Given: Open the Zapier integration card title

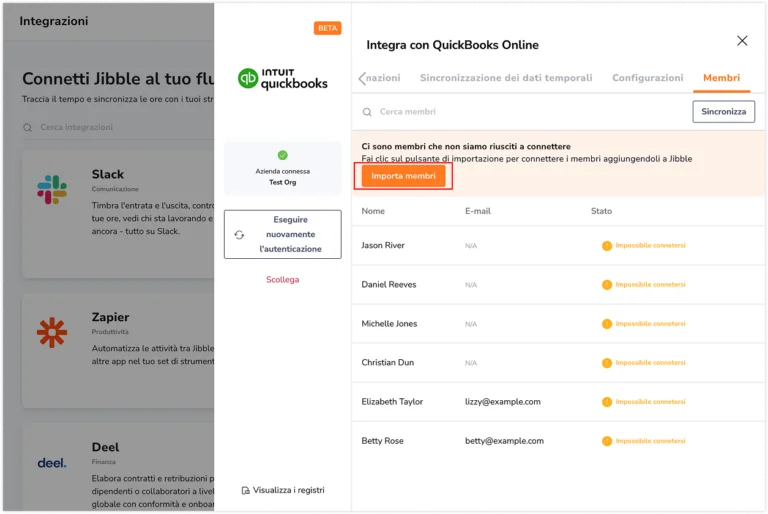Looking at the screenshot, I should point(110,317).
